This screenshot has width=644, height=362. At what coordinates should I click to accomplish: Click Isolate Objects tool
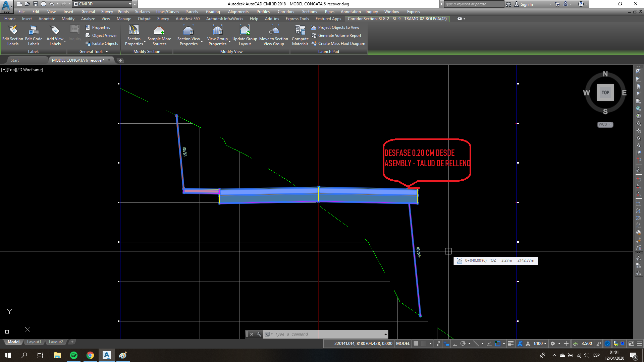(102, 44)
